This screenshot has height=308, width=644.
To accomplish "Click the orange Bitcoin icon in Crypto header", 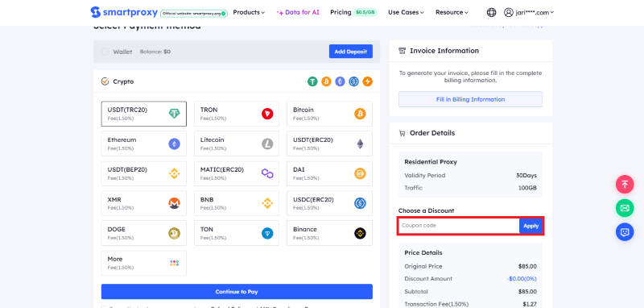I will click(327, 81).
